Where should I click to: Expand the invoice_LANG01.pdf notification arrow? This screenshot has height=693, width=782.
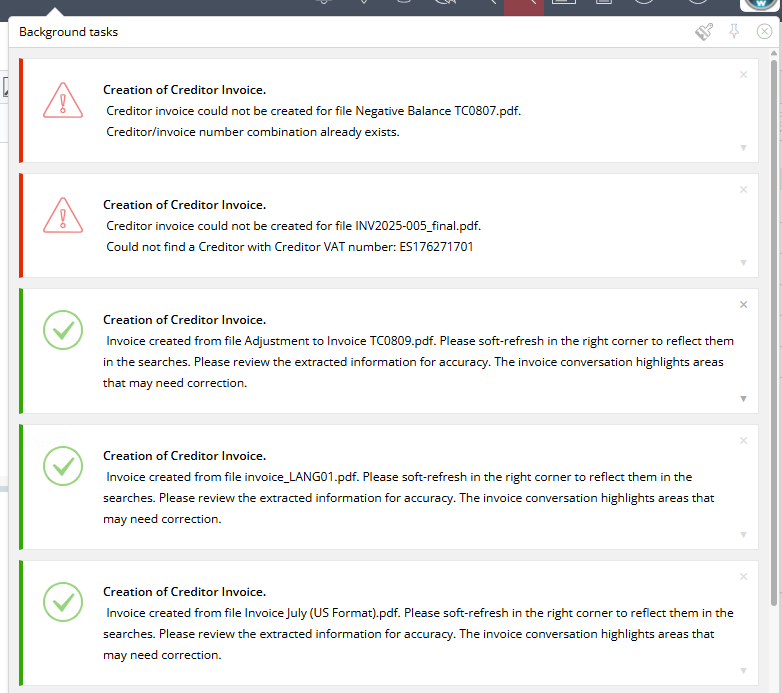743,535
